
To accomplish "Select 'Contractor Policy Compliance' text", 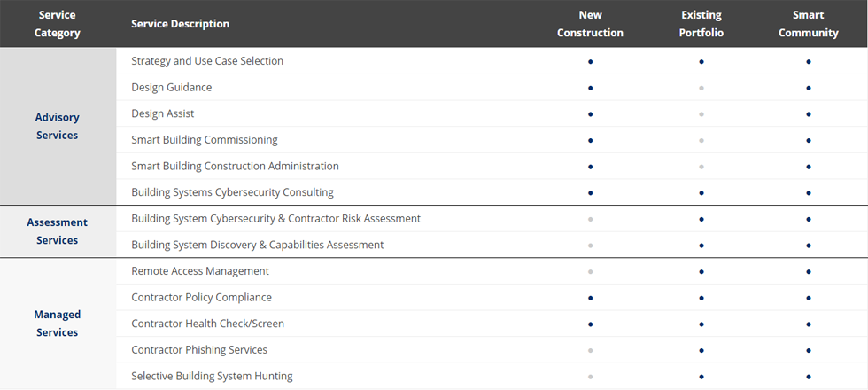I will [x=202, y=298].
